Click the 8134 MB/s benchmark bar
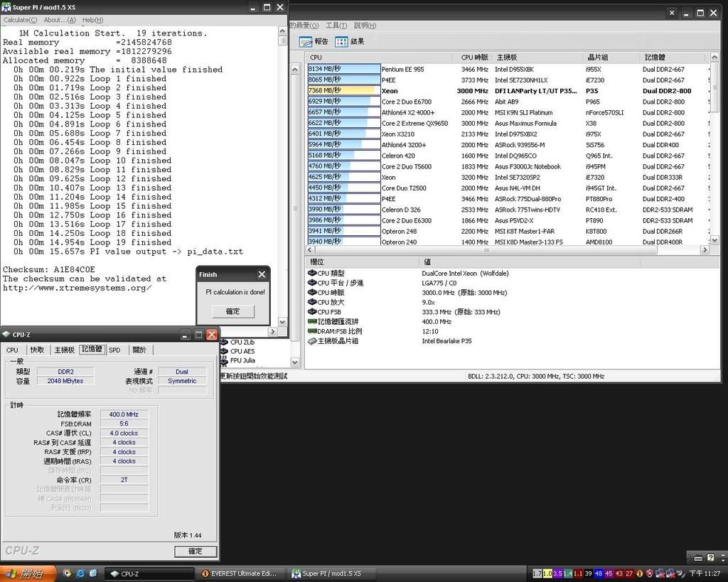The width and height of the screenshot is (728, 582). (x=343, y=69)
